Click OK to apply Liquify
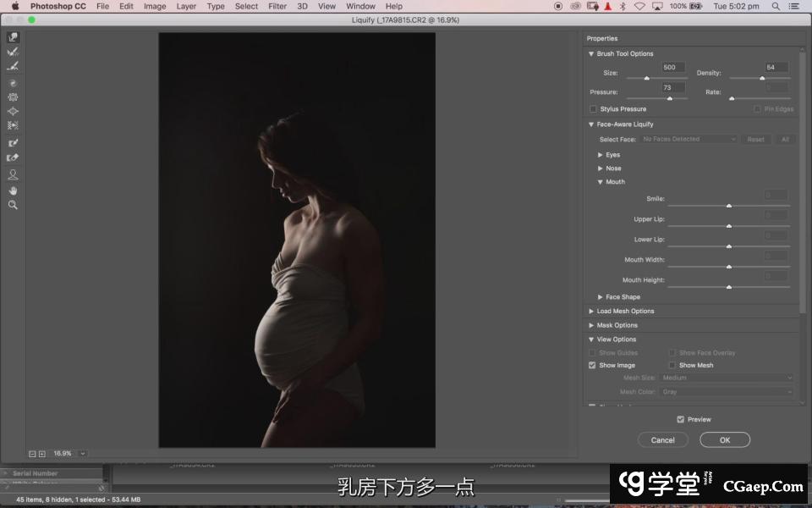 pyautogui.click(x=725, y=440)
